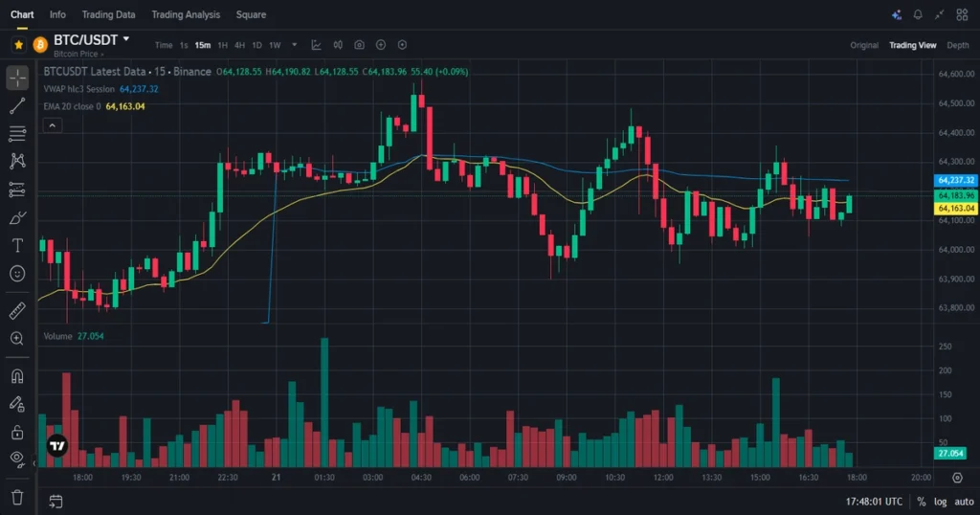Viewport: 980px width, 515px height.
Task: Click the Bitcoin Price link under symbol
Action: [x=78, y=54]
